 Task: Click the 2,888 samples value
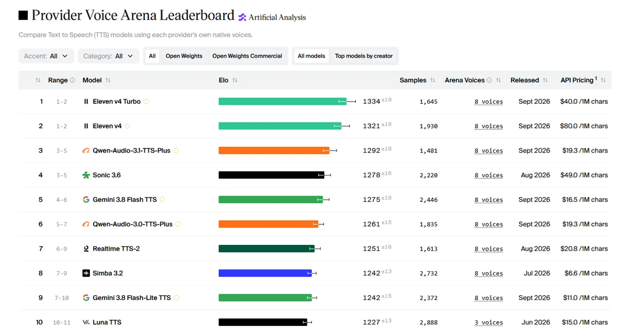[x=428, y=322]
